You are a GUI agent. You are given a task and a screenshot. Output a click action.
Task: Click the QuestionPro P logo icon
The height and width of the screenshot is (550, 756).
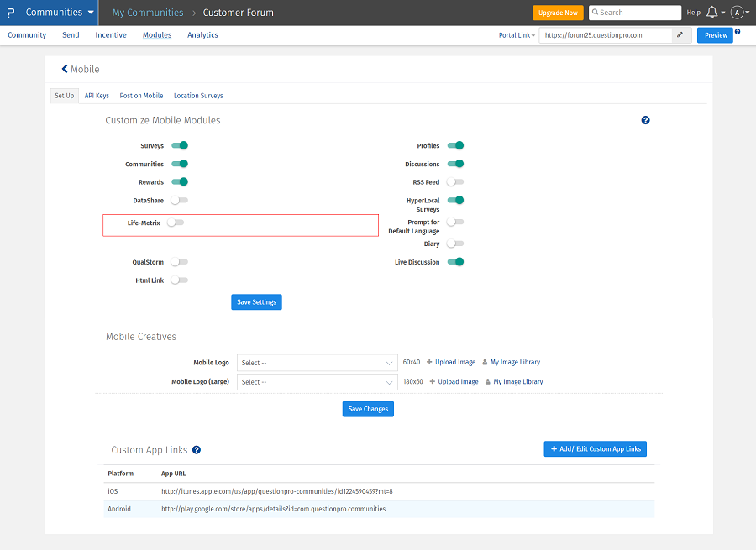11,13
